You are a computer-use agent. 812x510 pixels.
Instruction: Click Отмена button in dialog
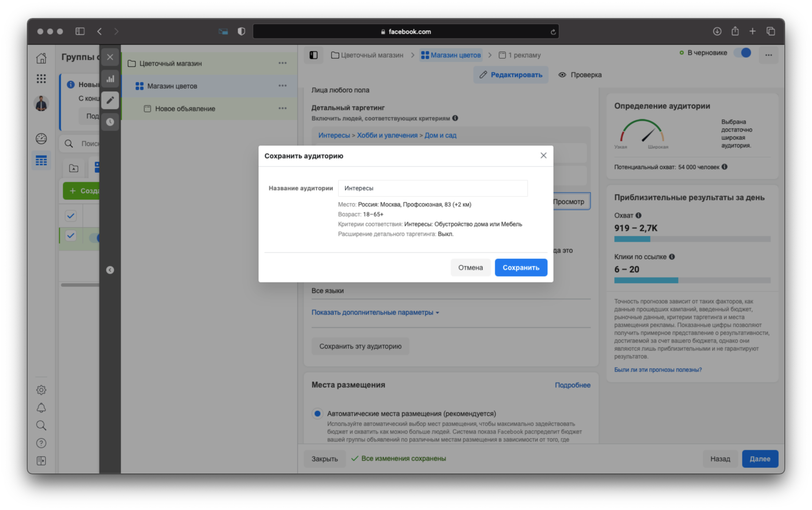470,267
